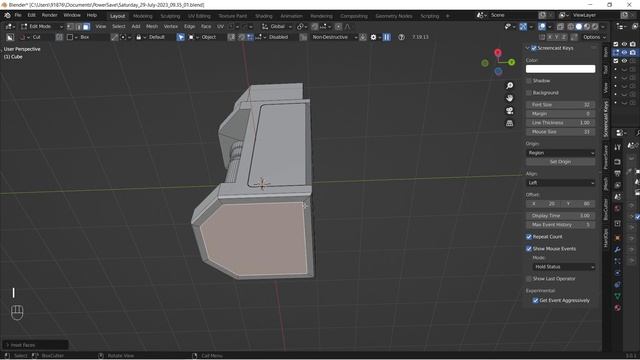Click green Y axis on navigation gizmo

coord(511,62)
